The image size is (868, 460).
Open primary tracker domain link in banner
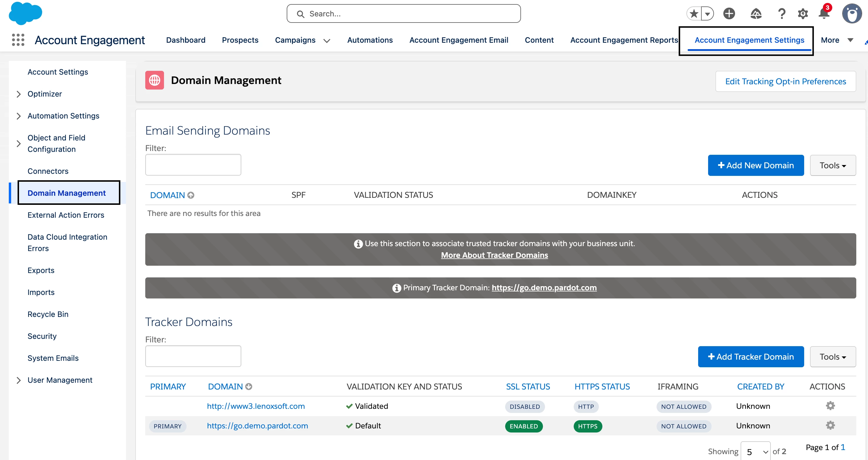[544, 288]
